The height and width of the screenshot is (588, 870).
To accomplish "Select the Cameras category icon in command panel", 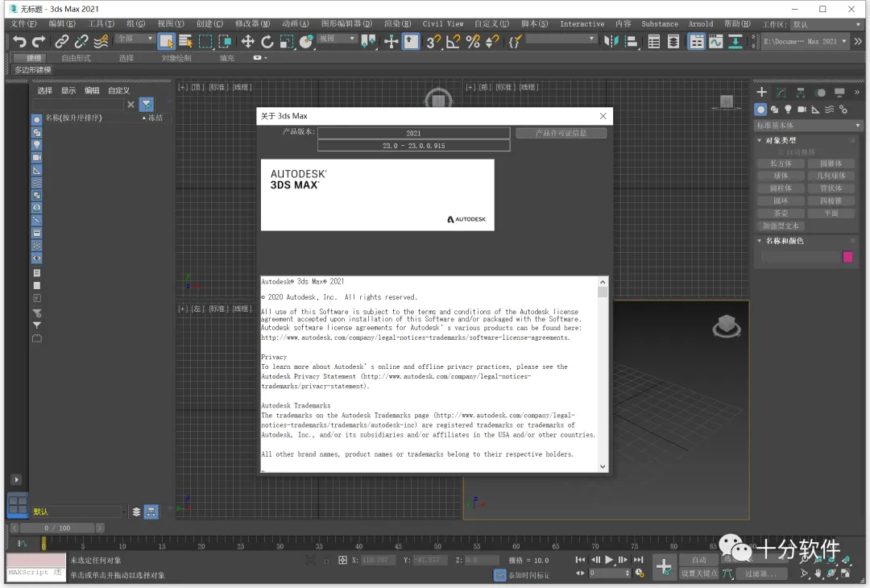I will tap(802, 110).
